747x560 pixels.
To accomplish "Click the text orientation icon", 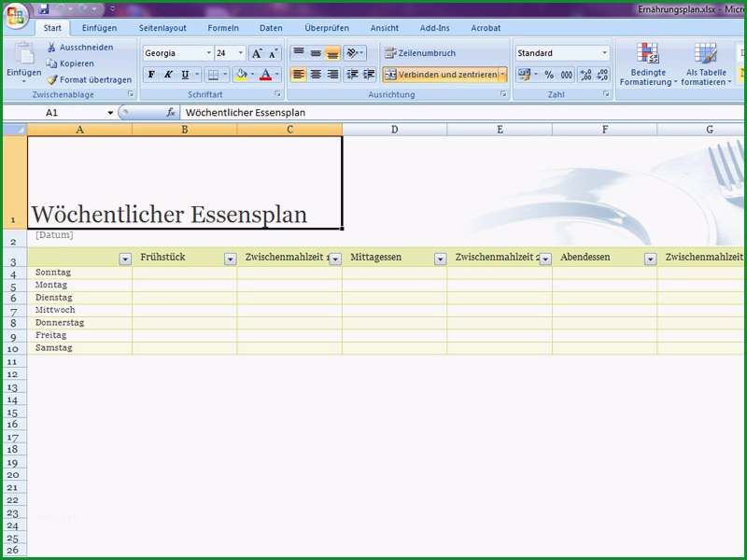I will [x=355, y=53].
